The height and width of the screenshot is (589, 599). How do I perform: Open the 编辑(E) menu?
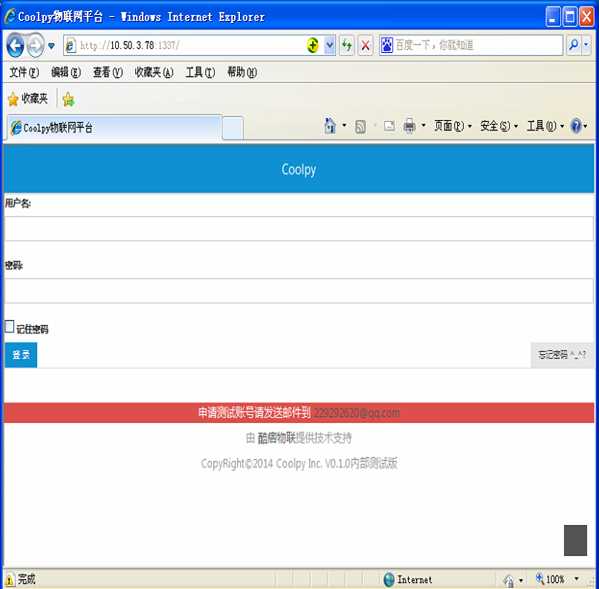click(x=66, y=72)
